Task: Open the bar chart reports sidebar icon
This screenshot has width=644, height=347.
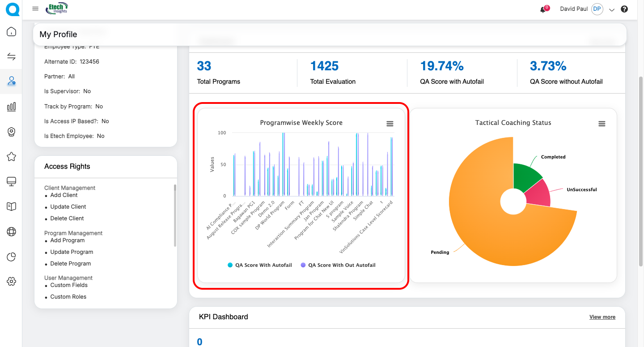Action: [x=12, y=107]
